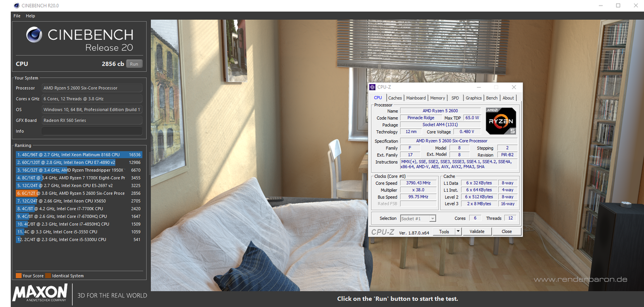Click the Cores x GHz value field
This screenshot has height=307, width=644.
click(92, 99)
